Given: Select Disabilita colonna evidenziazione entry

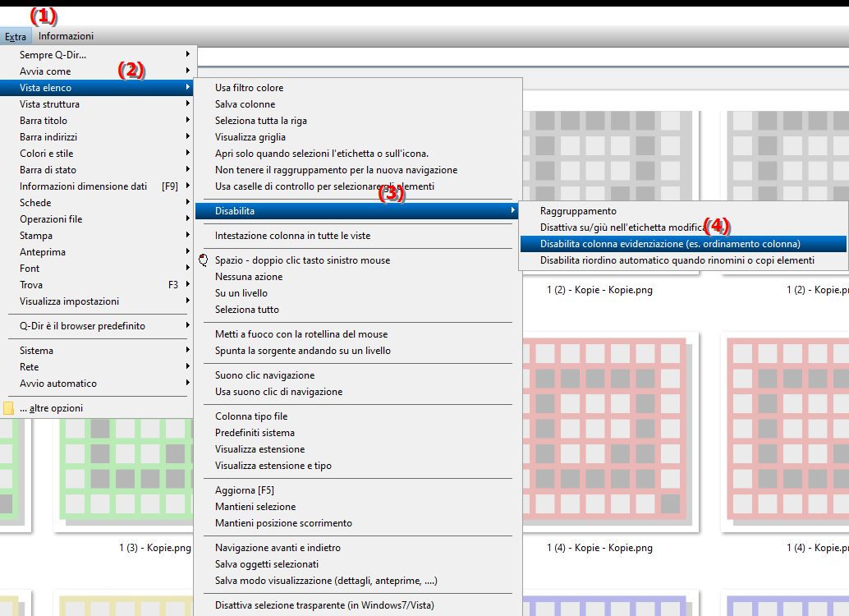Looking at the screenshot, I should click(x=683, y=244).
